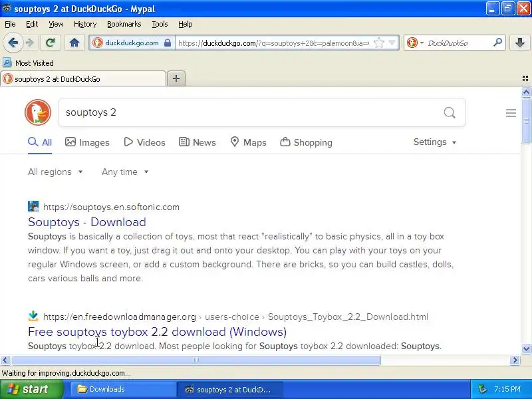Open the DuckDuckGo hamburger menu
Viewport: 532px width, 399px height.
[x=511, y=112]
